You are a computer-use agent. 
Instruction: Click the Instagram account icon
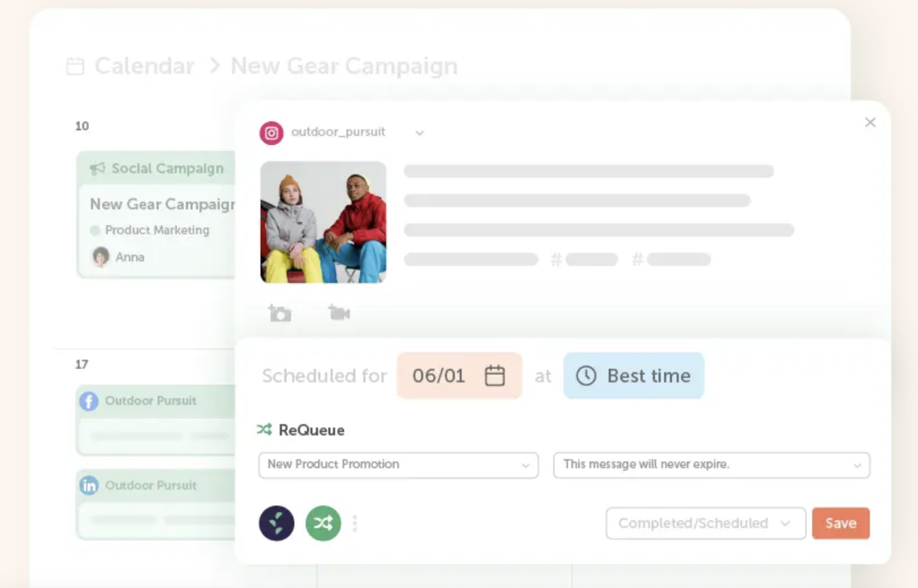(272, 132)
